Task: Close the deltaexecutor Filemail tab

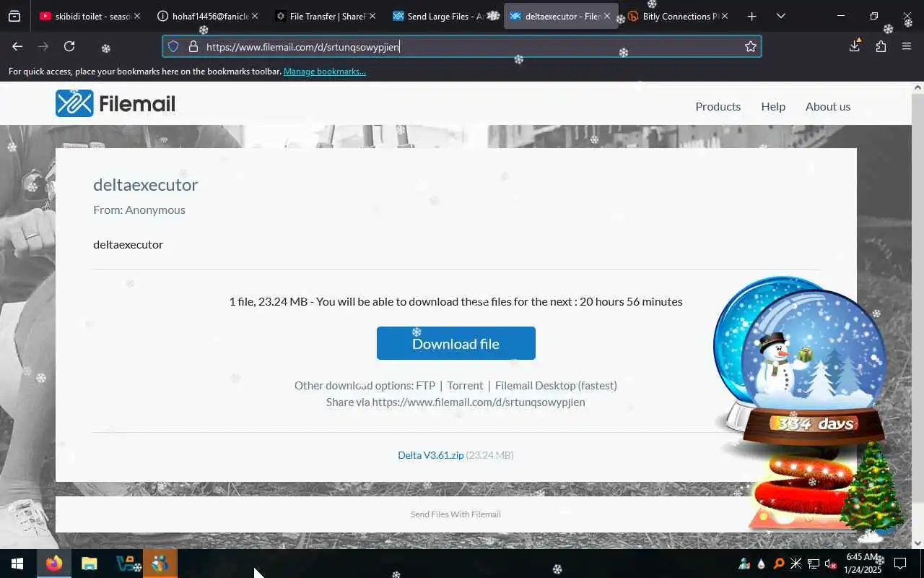Action: coord(607,16)
